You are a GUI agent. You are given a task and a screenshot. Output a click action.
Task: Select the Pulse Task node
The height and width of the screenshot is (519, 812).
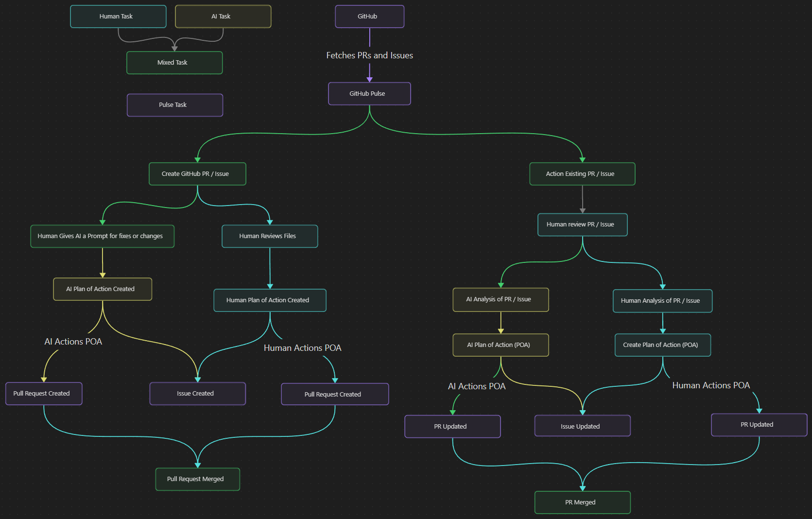point(175,105)
